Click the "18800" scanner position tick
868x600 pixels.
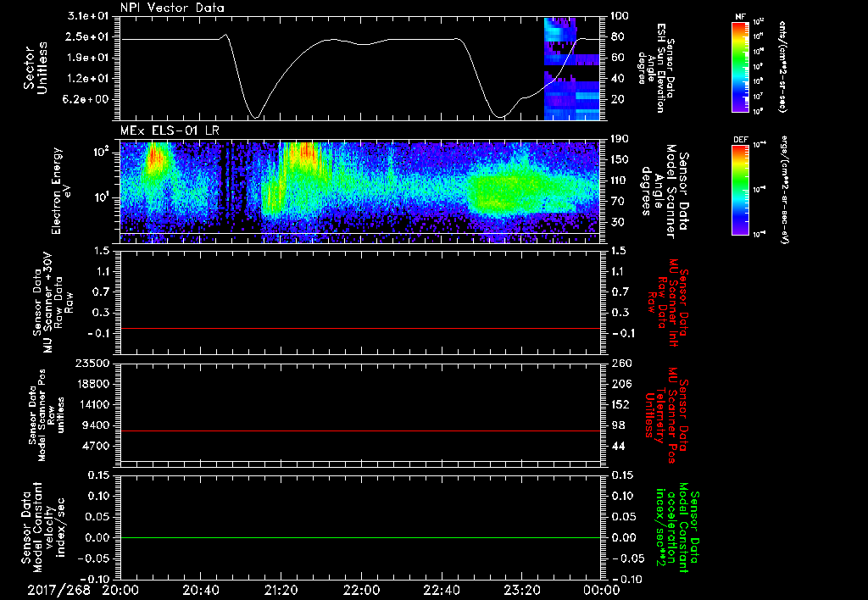(92, 384)
